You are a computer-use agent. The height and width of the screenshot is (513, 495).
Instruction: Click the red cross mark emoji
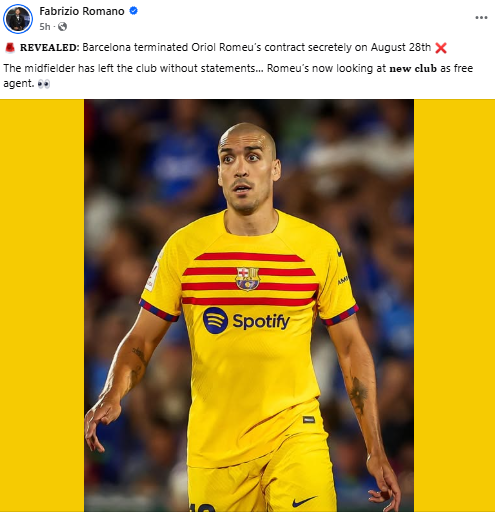click(441, 48)
